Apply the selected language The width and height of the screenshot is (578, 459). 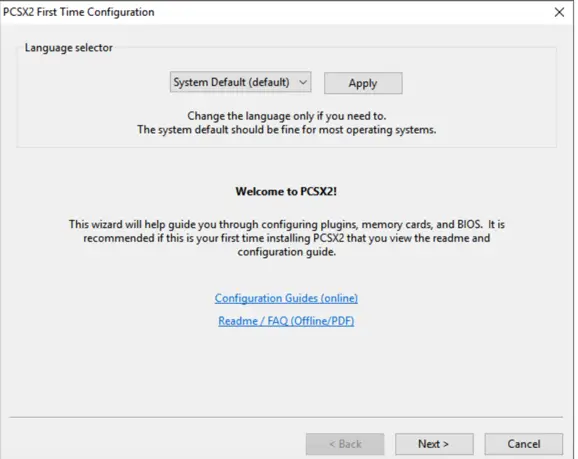(363, 83)
